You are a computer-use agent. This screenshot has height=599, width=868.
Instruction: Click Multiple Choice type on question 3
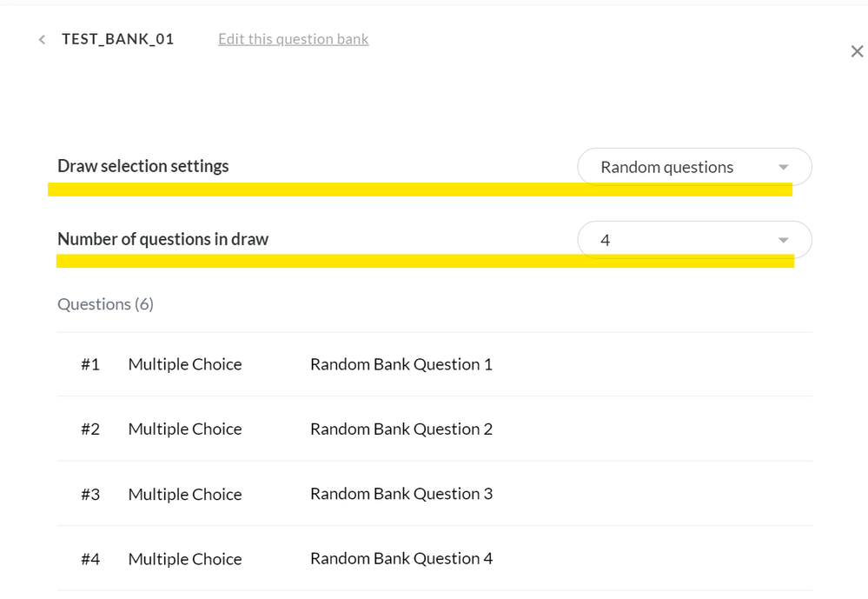pos(185,494)
